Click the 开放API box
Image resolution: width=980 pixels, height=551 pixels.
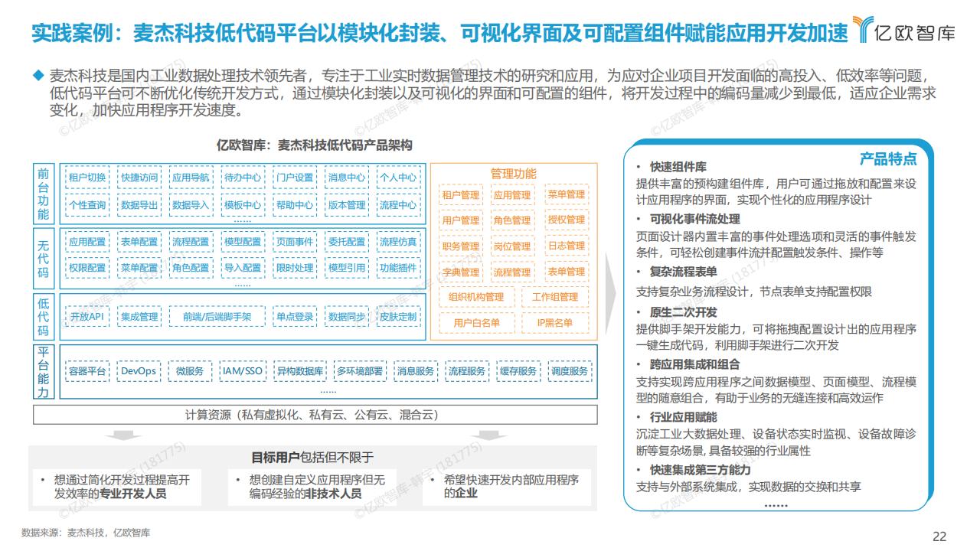[x=87, y=317]
